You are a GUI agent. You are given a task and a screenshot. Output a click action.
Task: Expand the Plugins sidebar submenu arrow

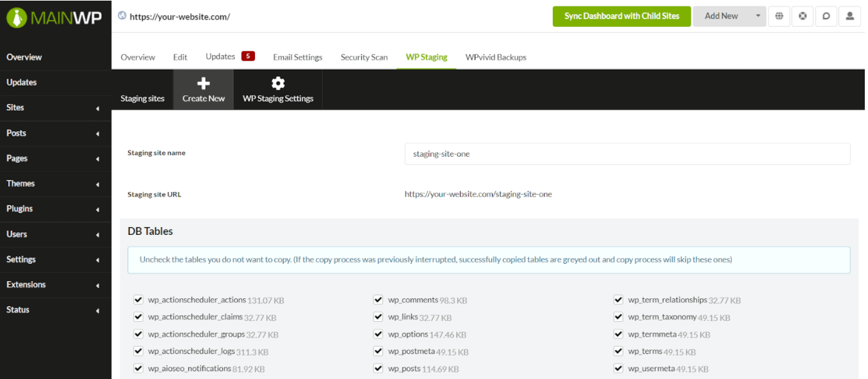click(x=97, y=210)
